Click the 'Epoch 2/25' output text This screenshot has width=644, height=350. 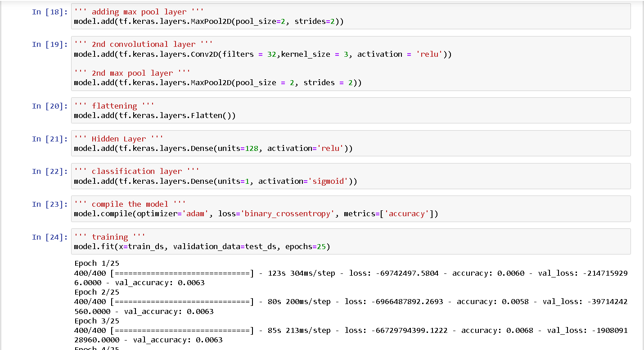pyautogui.click(x=97, y=292)
